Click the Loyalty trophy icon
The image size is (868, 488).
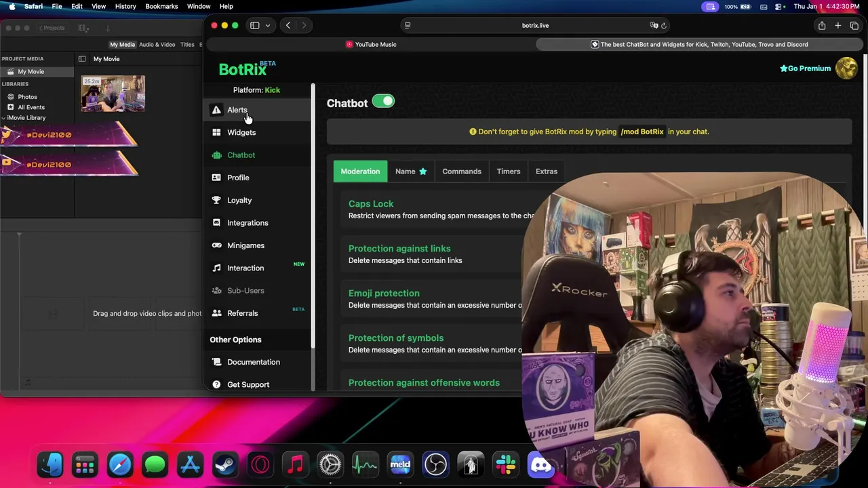pyautogui.click(x=216, y=200)
